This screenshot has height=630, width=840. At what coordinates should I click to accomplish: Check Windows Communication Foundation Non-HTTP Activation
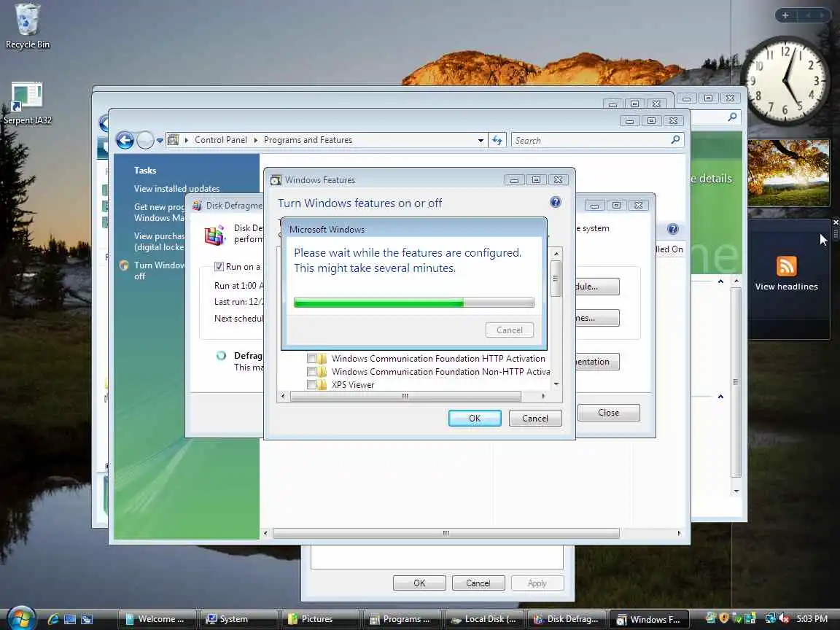(x=311, y=371)
